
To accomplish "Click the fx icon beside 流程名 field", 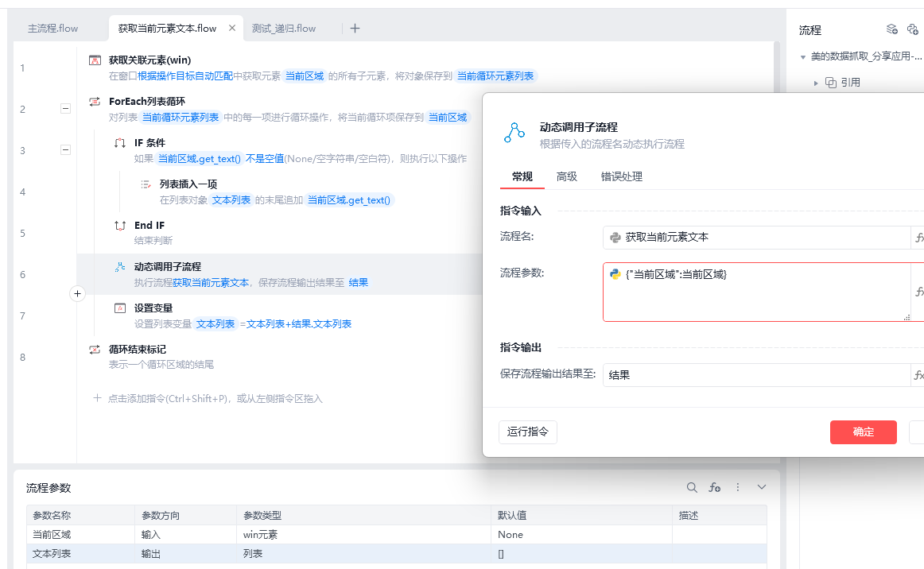I will (x=918, y=238).
